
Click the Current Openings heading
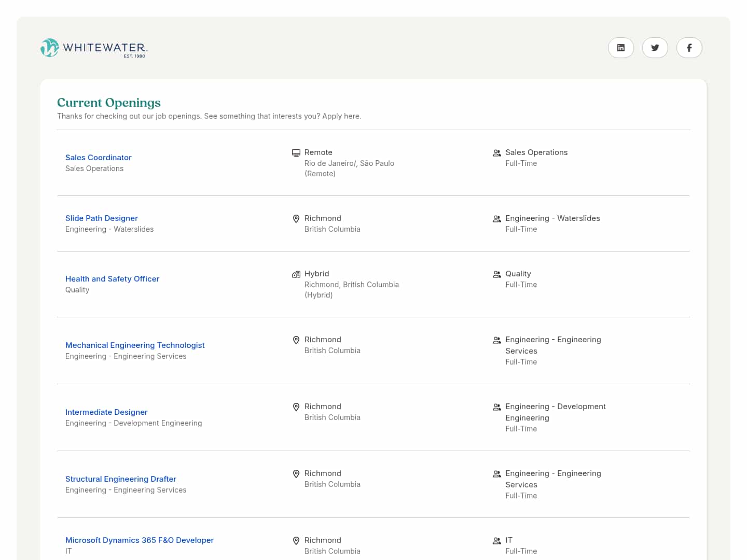point(109,103)
